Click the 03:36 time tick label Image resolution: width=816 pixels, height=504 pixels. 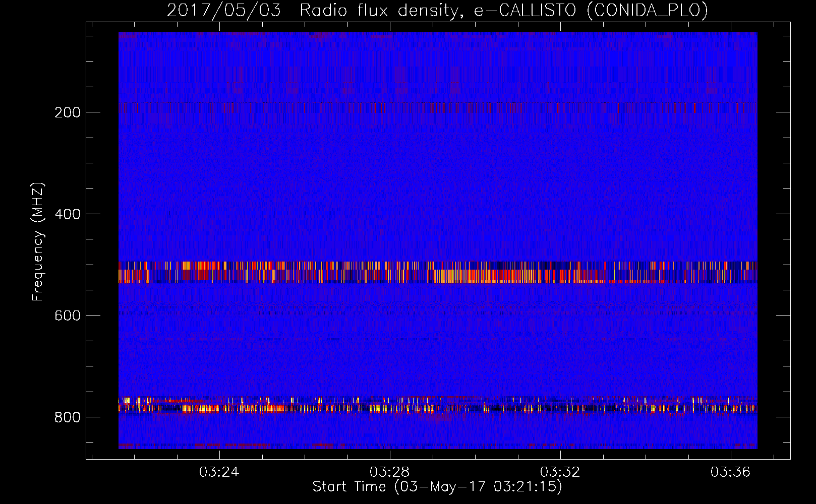pos(730,472)
